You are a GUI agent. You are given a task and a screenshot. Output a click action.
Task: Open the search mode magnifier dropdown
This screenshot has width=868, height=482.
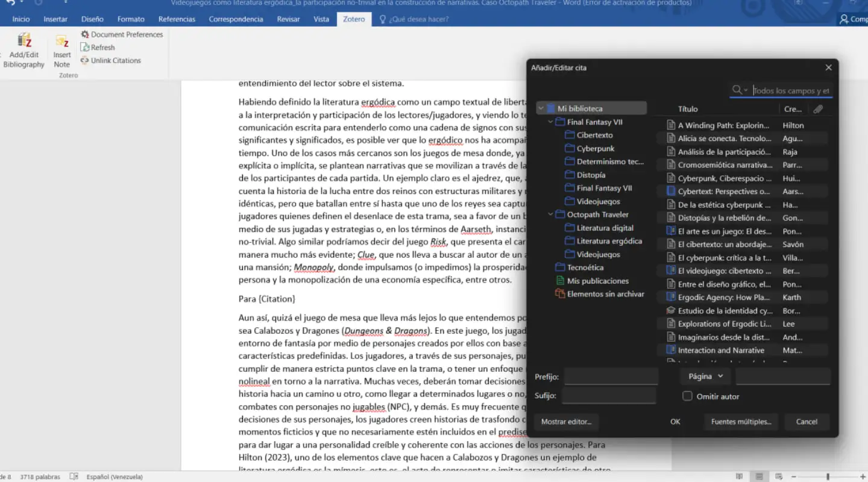coord(740,90)
